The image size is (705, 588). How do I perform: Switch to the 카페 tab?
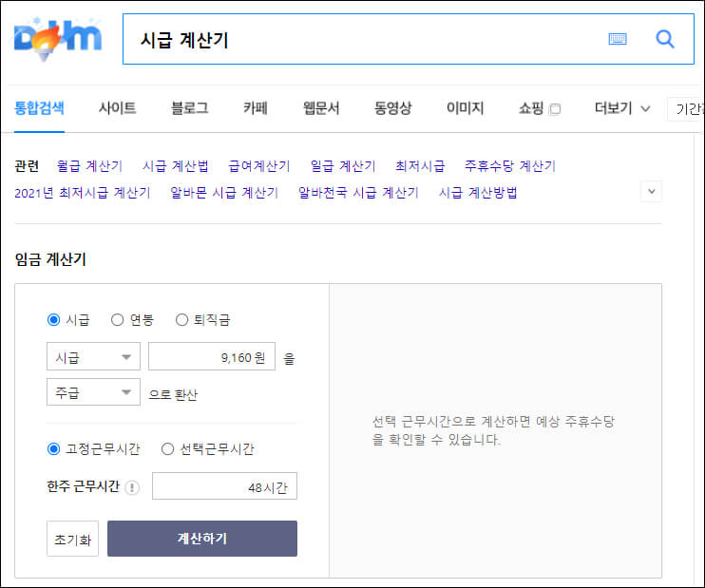pos(256,108)
